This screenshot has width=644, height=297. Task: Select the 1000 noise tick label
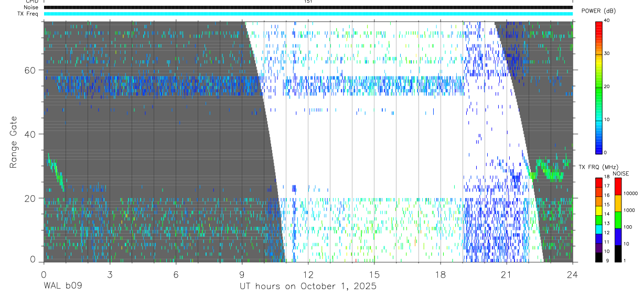(x=629, y=210)
